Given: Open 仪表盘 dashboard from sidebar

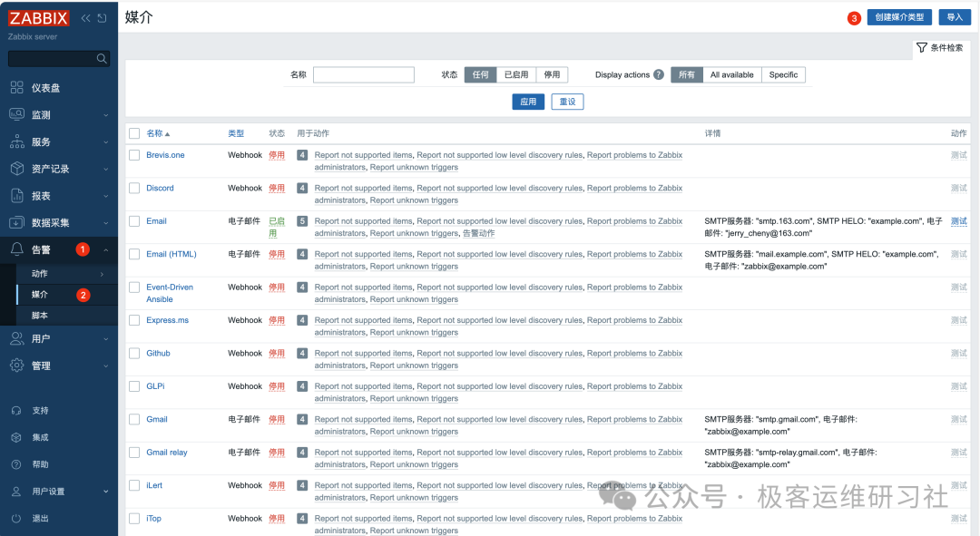Looking at the screenshot, I should (x=45, y=88).
